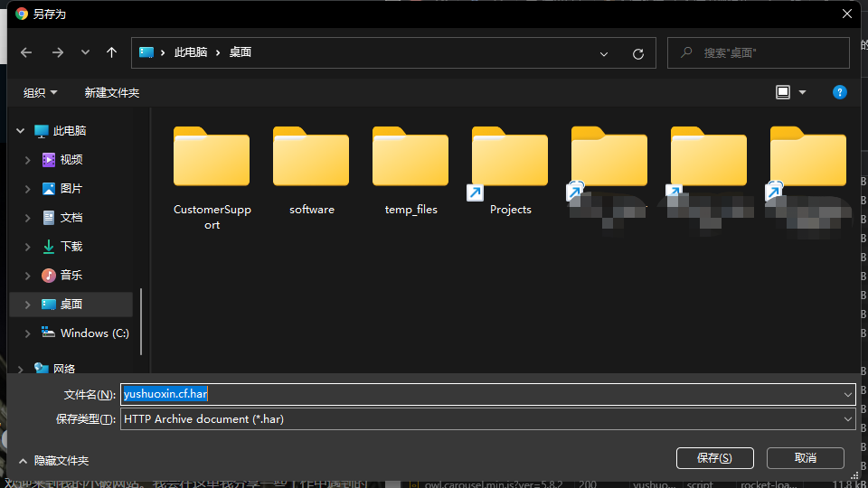Click the Up one level arrow
Image resolution: width=868 pixels, height=488 pixels.
coord(111,52)
